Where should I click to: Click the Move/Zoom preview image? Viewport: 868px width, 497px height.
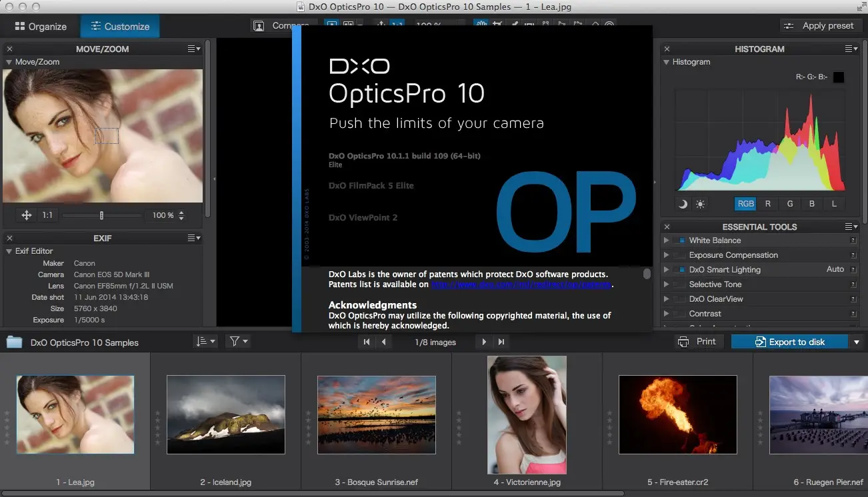[103, 136]
